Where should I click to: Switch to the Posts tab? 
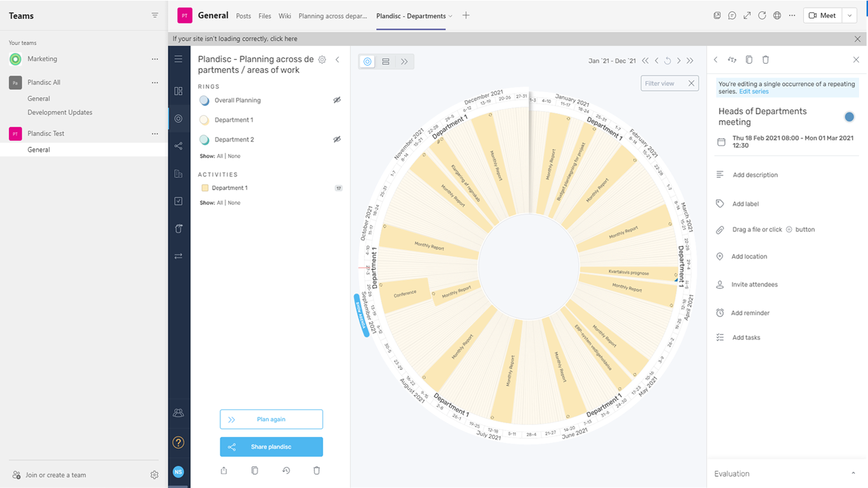[x=243, y=16]
